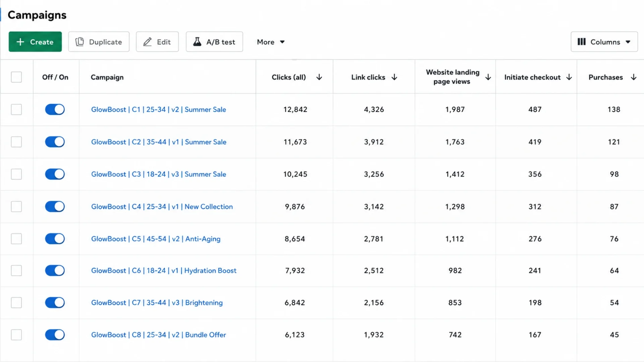Click the Initiate checkout column header

(x=532, y=77)
